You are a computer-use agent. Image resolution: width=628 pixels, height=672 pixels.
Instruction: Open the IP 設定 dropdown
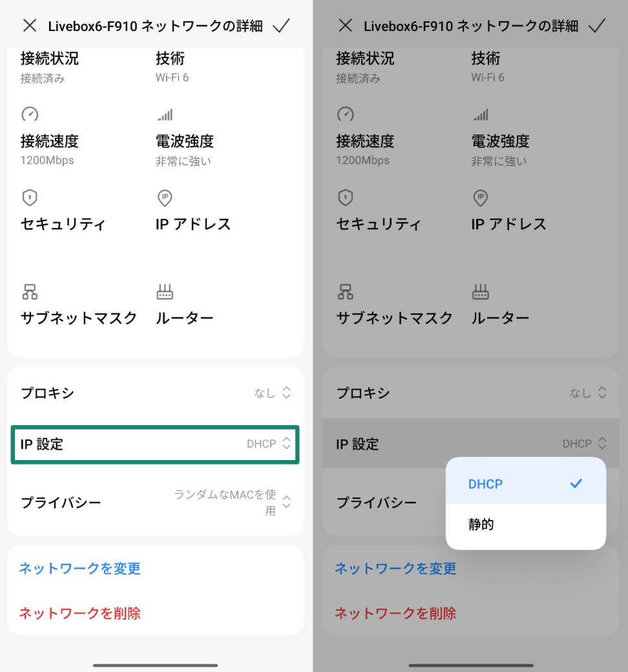click(x=155, y=444)
